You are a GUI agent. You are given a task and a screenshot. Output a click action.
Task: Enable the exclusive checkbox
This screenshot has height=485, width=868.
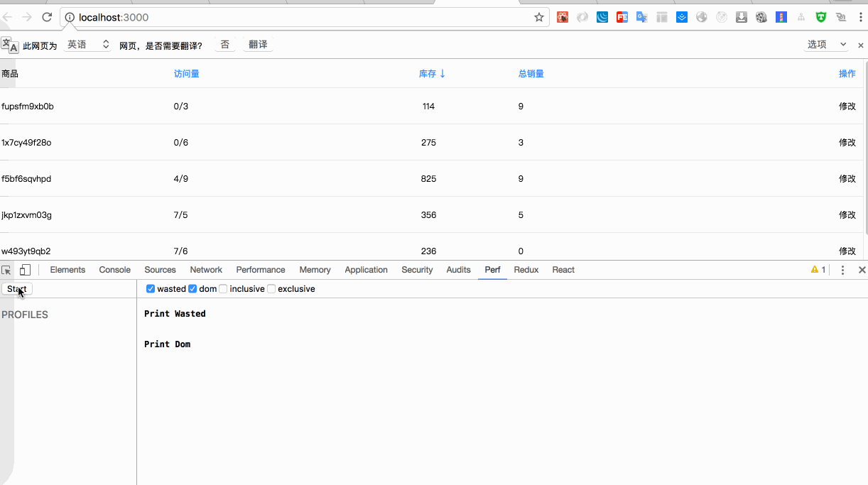pyautogui.click(x=271, y=289)
